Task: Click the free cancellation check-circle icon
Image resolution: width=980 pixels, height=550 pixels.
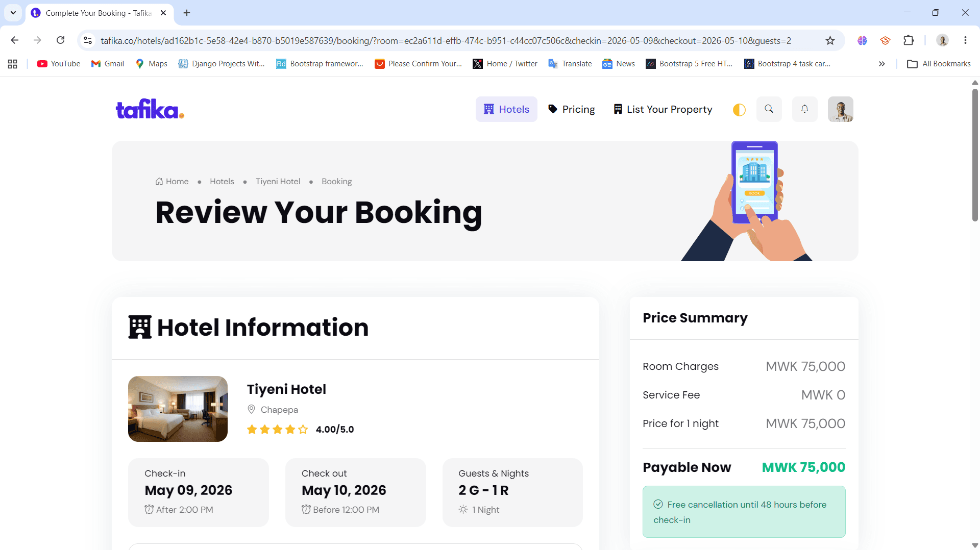Action: [x=658, y=505]
